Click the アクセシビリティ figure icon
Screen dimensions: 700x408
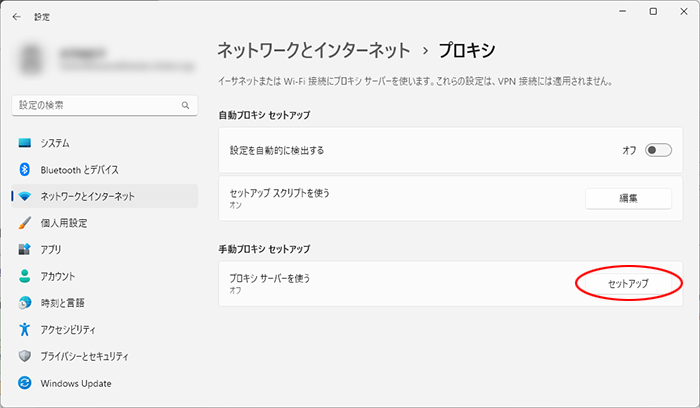[x=25, y=330]
